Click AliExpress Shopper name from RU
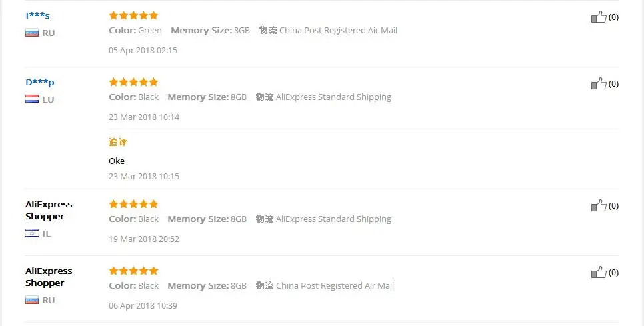This screenshot has height=326, width=644. (x=48, y=277)
